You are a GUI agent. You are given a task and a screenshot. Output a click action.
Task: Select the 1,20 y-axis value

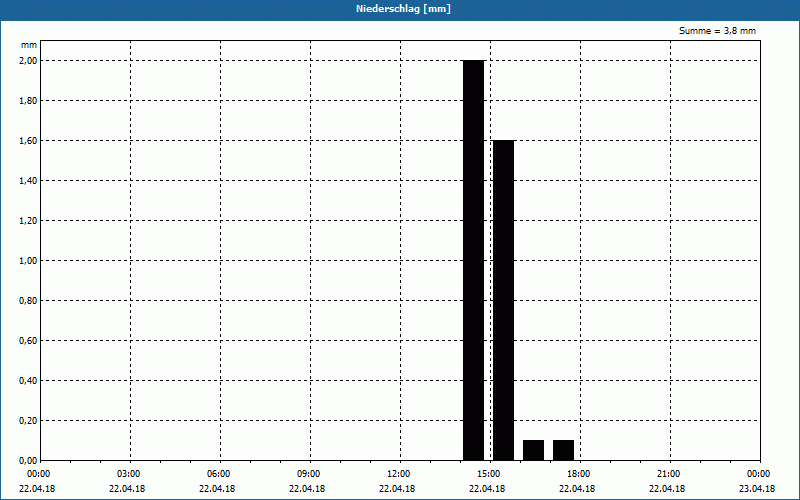point(28,220)
